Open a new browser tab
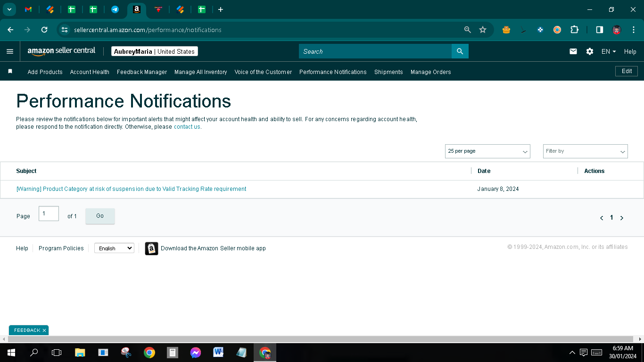Screen dimensions: 644x362 pos(221,9)
